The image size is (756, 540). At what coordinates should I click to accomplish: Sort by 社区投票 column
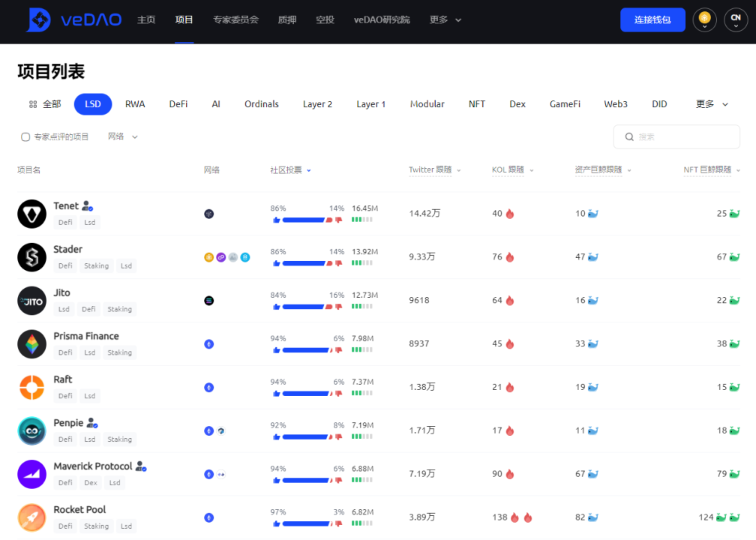[290, 169]
